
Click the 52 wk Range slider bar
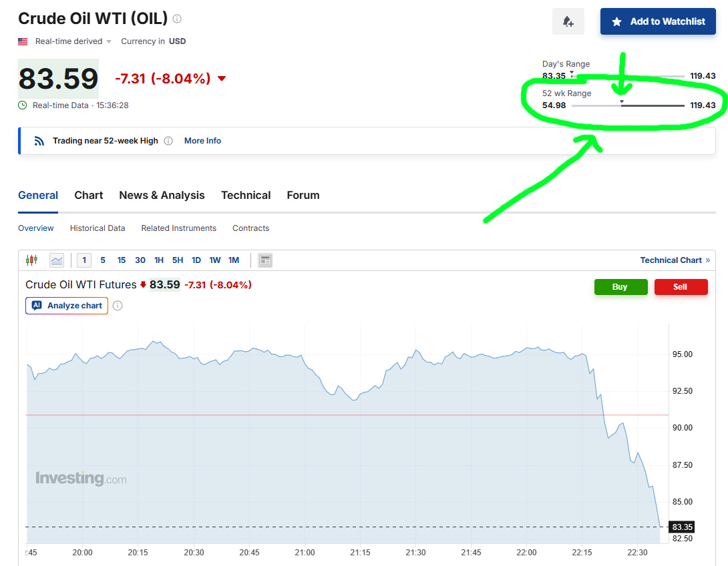coord(628,105)
